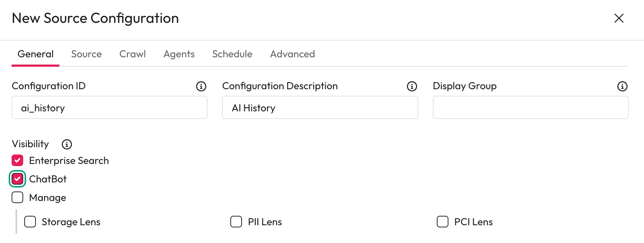The width and height of the screenshot is (644, 243).
Task: Click the info icon beside Configuration ID
Action: pyautogui.click(x=201, y=86)
